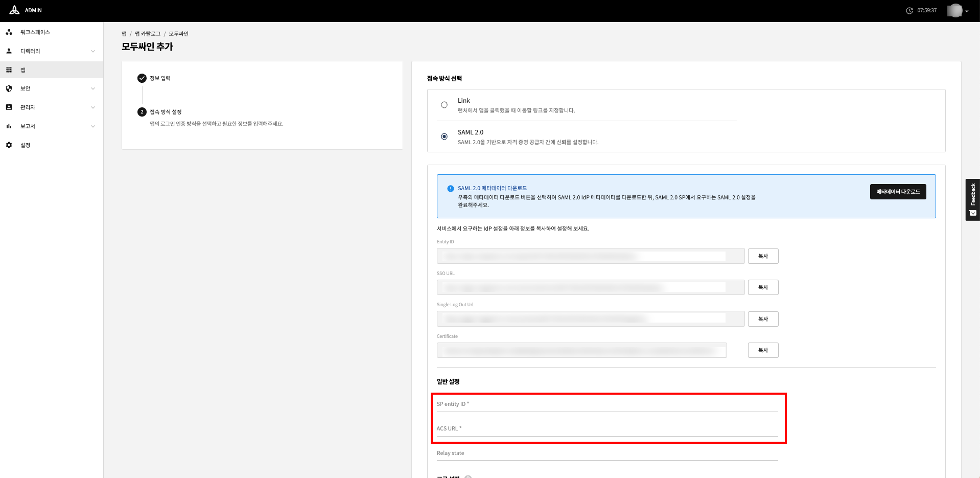Click the Single Log Out Url field

click(591, 319)
